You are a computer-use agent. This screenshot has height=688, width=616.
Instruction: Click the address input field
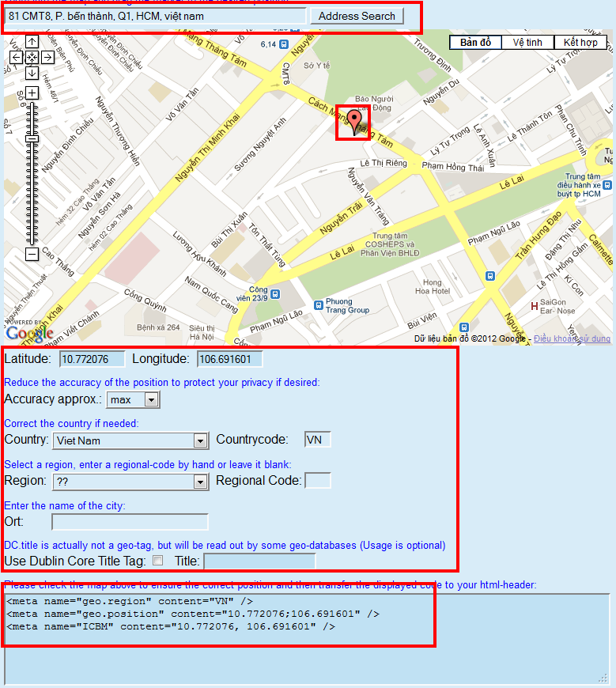(155, 17)
